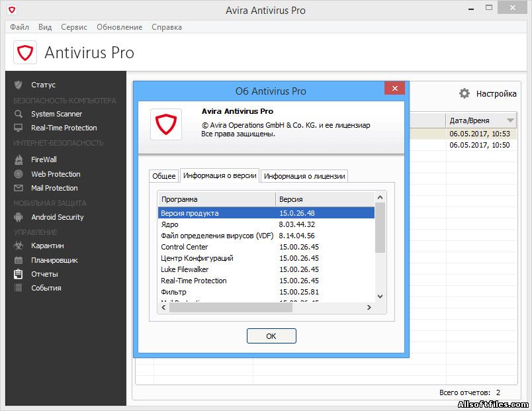Open Статус in the sidebar
This screenshot has height=411, width=532.
[43, 85]
